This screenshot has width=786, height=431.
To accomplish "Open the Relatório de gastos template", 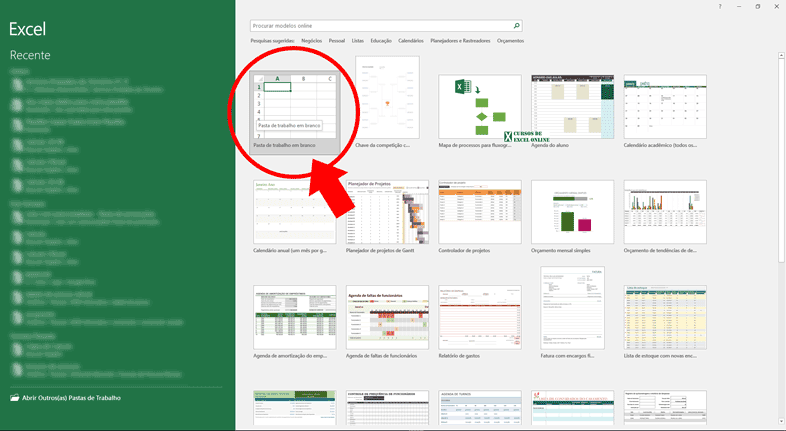I will pyautogui.click(x=480, y=322).
